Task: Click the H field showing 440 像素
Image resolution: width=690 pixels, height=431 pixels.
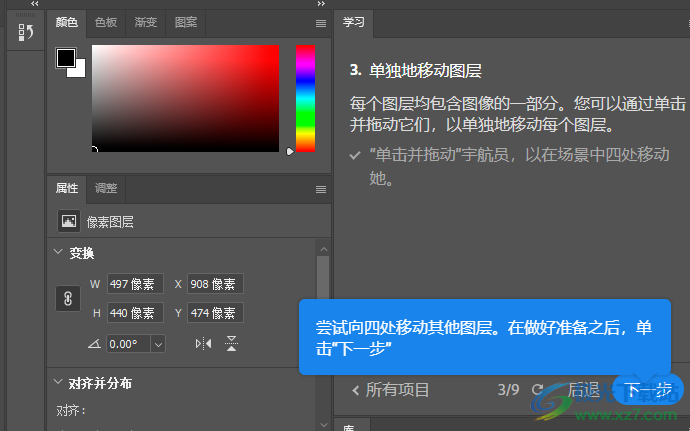Action: (x=135, y=313)
